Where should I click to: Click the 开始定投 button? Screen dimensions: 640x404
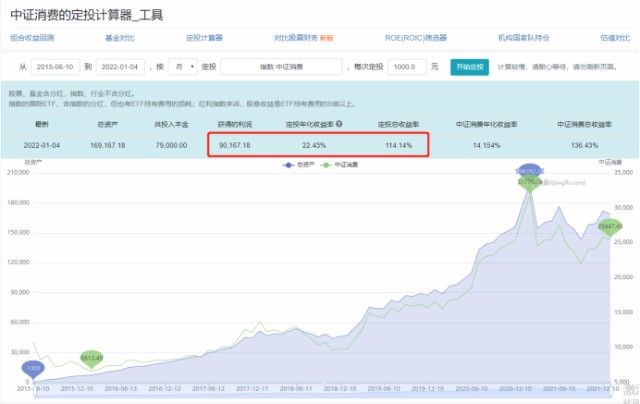point(469,67)
